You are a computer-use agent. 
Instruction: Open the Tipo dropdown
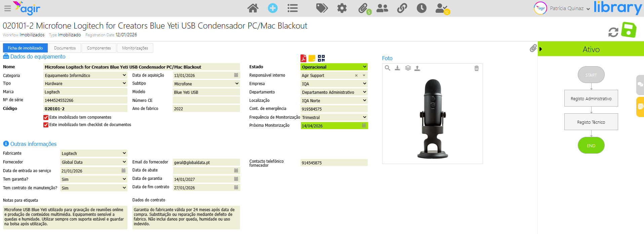coord(85,83)
